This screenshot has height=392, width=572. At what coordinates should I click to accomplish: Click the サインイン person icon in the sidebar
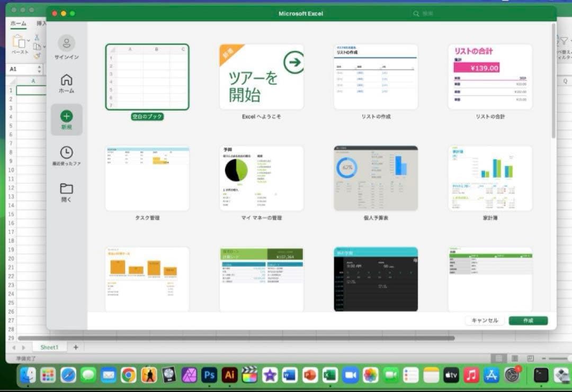pyautogui.click(x=67, y=45)
